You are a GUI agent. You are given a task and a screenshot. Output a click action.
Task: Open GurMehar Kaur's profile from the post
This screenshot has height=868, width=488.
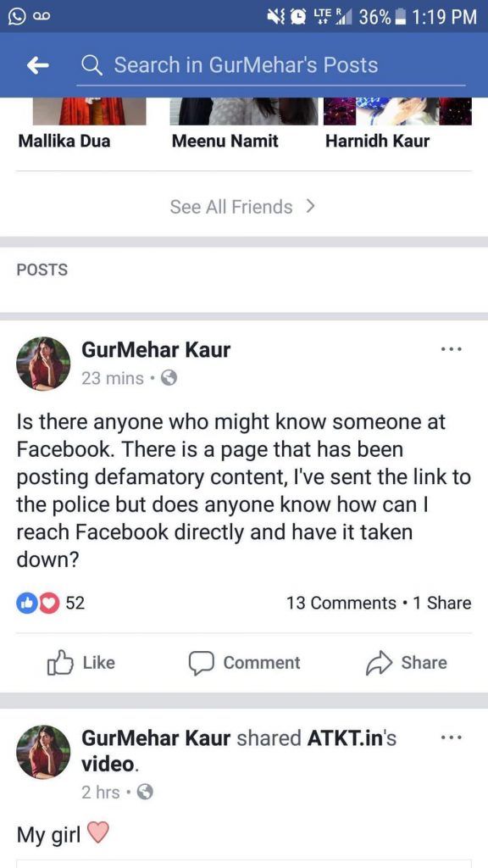pyautogui.click(x=156, y=349)
